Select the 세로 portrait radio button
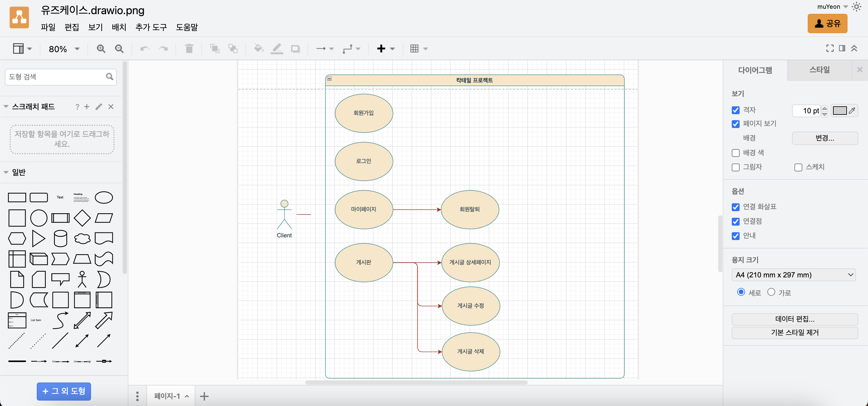Screen dimensions: 868x406 coord(741,292)
